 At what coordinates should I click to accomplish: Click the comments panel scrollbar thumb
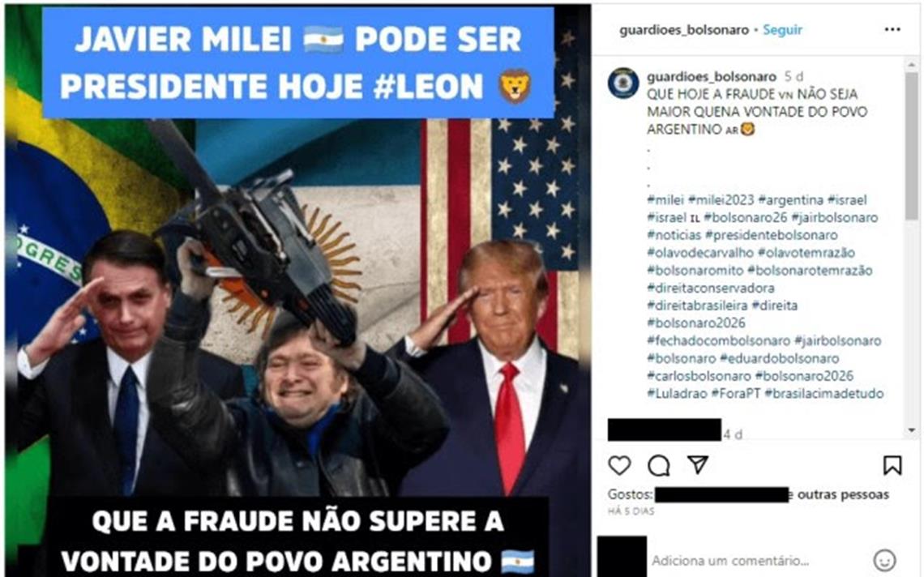point(912,145)
